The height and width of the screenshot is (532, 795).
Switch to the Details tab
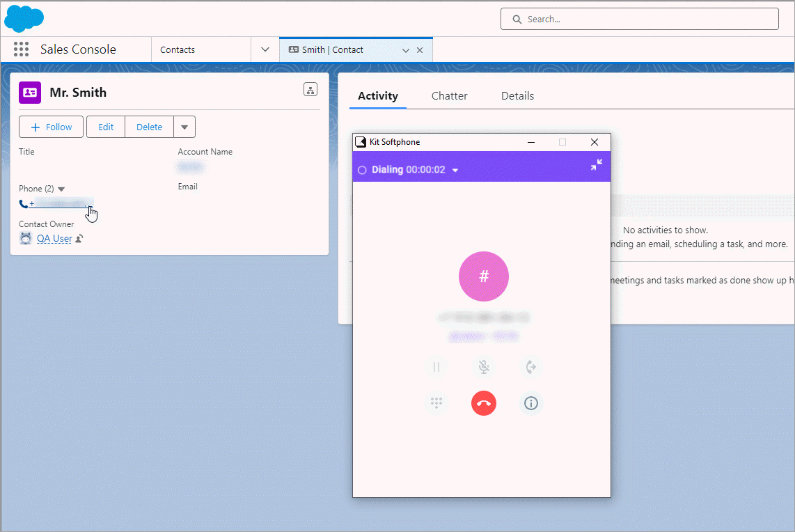(518, 96)
